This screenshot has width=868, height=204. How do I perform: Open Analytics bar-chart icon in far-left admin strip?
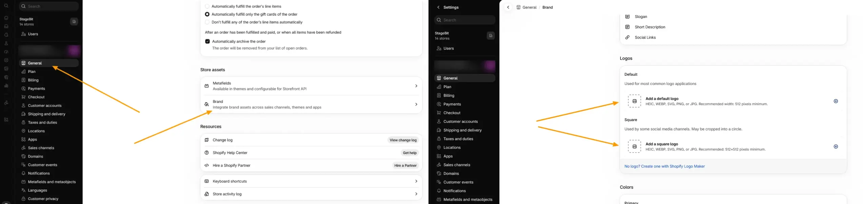pyautogui.click(x=6, y=86)
